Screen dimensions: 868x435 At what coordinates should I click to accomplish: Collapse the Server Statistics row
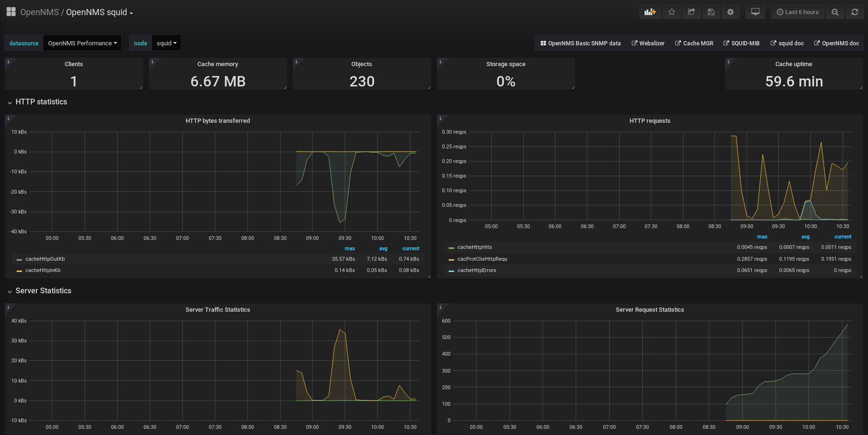click(43, 291)
